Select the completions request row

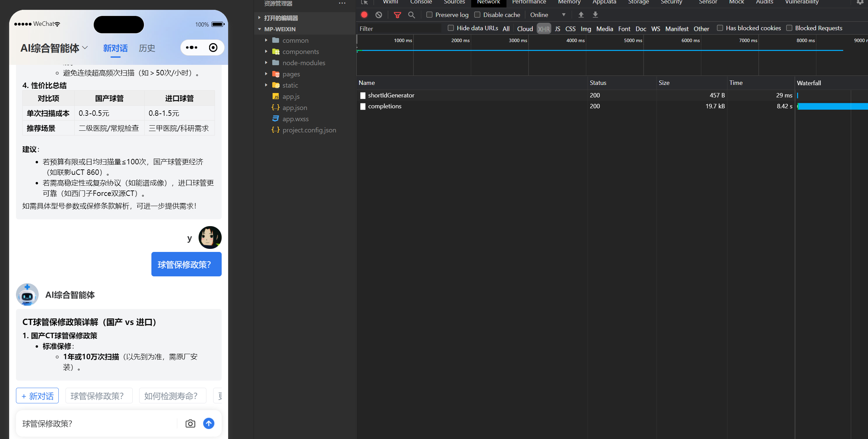pyautogui.click(x=385, y=106)
